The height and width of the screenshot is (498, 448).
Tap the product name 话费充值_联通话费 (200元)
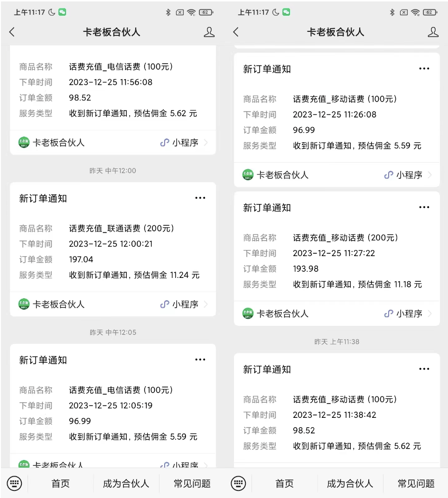pos(121,228)
